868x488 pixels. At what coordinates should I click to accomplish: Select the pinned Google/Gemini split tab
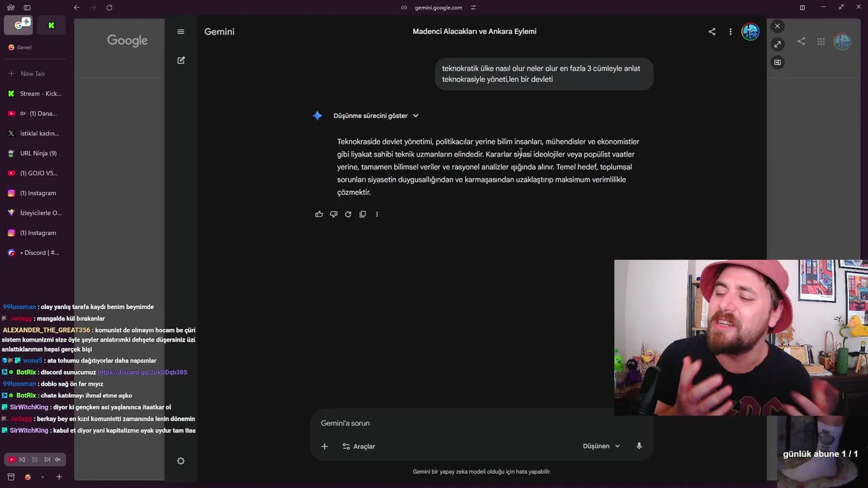click(18, 25)
